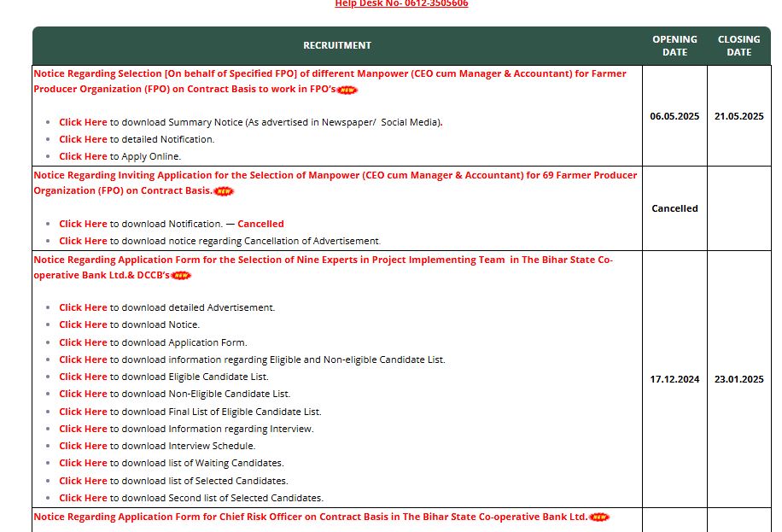The height and width of the screenshot is (532, 782).
Task: Click NEW badge after FPO's notice title
Action: (x=347, y=90)
